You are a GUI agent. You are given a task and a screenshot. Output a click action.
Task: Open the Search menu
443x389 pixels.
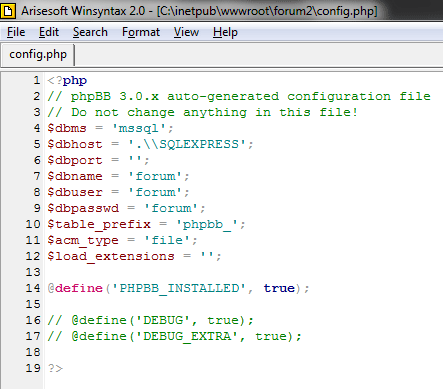[x=90, y=32]
